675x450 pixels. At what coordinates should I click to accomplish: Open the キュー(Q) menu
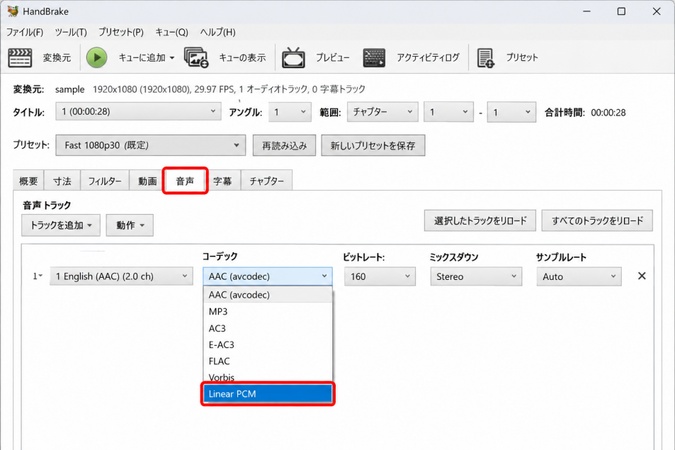tap(172, 32)
